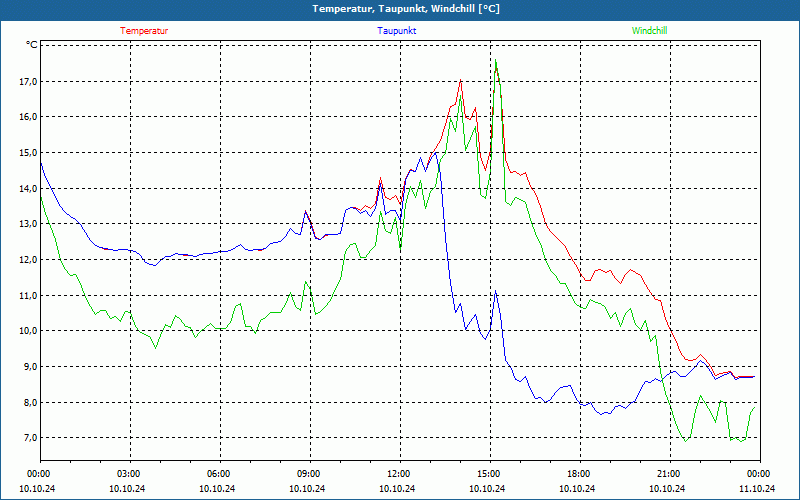Click the 11.10.24 date label
The height and width of the screenshot is (500, 800).
[x=757, y=489]
